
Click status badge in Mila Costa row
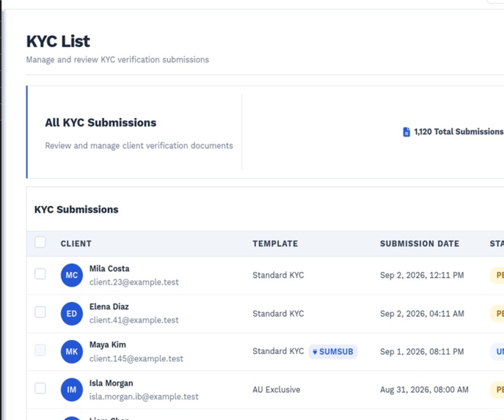497,276
